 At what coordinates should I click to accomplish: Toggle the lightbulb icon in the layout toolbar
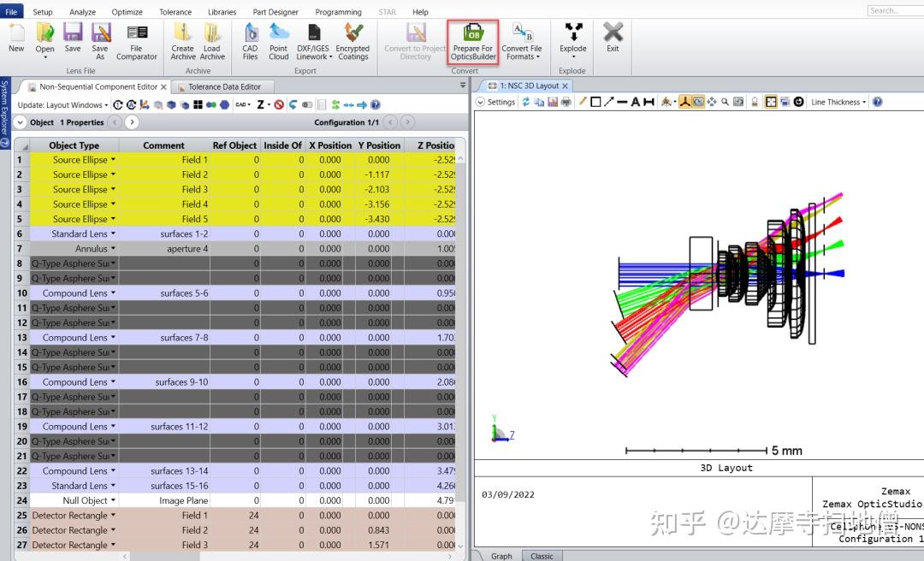tap(755, 102)
